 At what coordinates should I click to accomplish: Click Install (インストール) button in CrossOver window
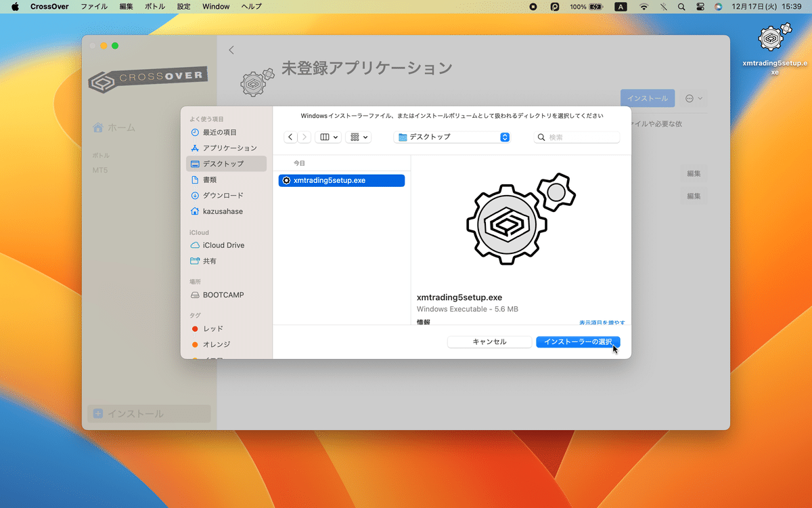[x=648, y=98]
